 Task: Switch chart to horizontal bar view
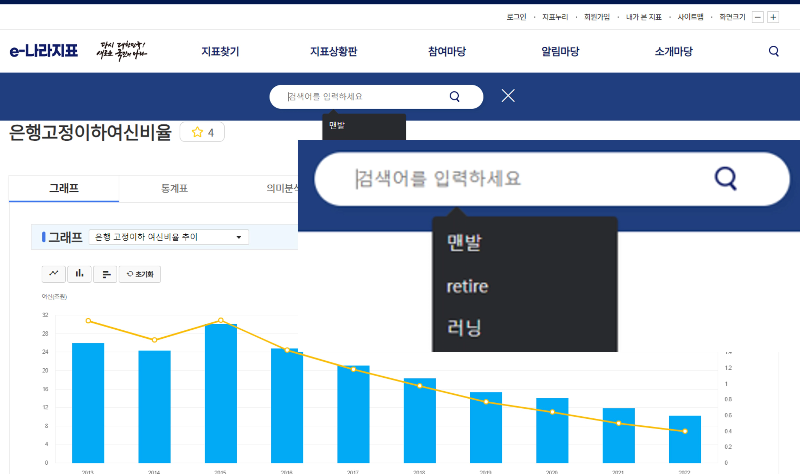point(106,274)
